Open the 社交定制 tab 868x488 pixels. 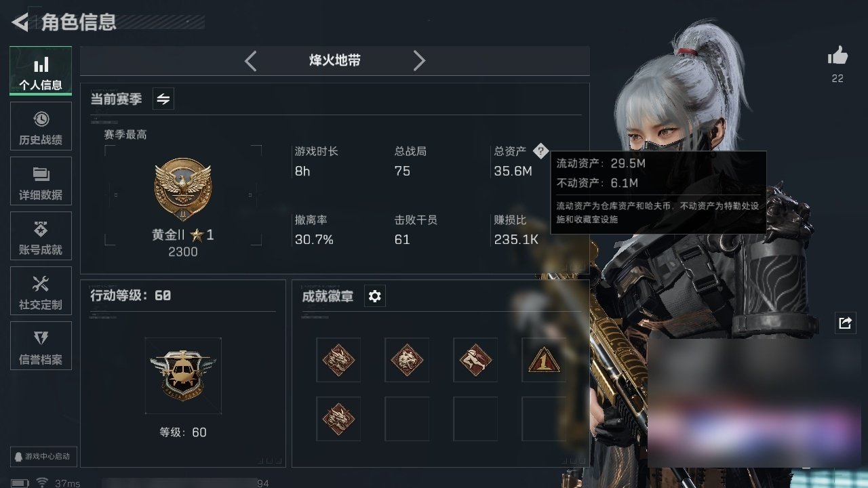tap(41, 291)
